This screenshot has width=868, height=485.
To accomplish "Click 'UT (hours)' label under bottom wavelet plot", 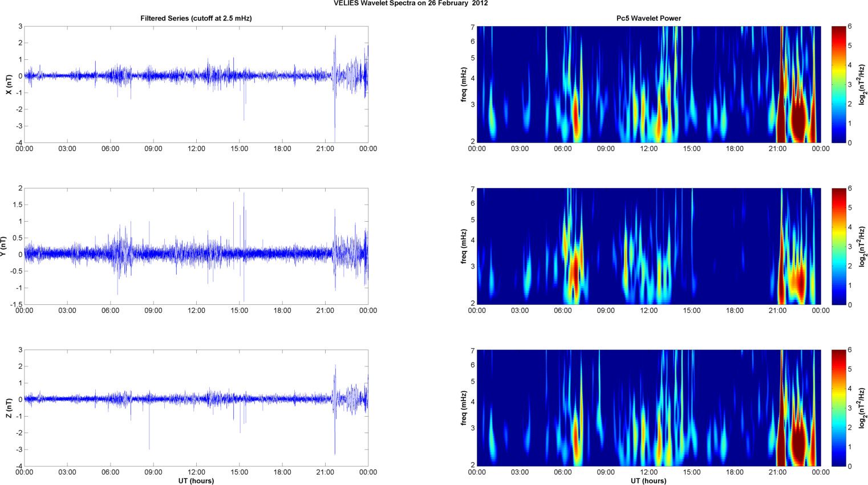I will pyautogui.click(x=648, y=481).
